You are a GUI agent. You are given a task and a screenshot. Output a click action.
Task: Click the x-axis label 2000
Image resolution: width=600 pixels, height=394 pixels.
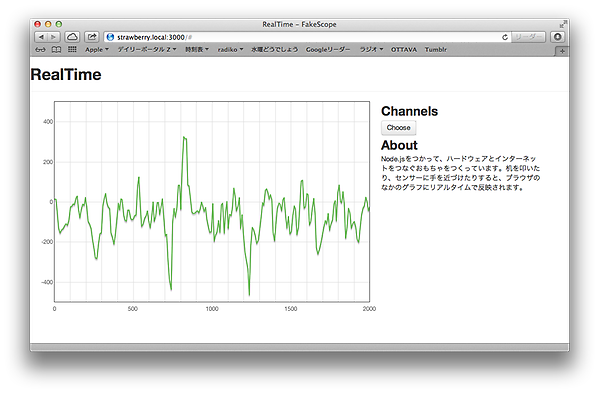pos(369,309)
